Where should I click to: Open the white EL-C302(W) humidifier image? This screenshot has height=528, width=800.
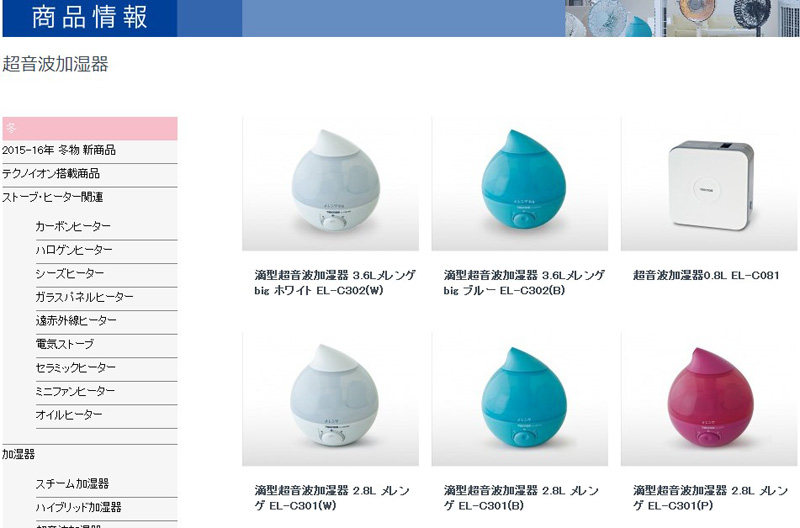pos(330,184)
